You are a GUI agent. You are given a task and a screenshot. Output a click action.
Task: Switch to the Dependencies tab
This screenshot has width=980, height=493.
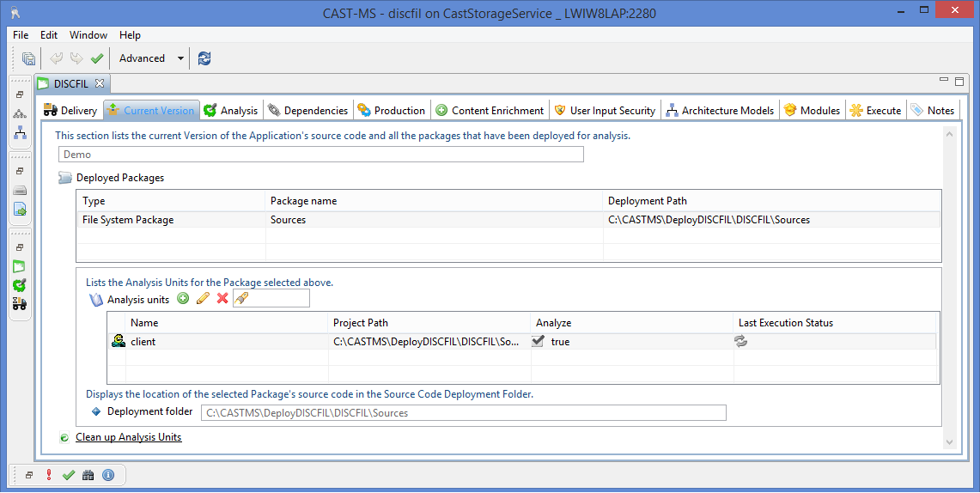click(x=307, y=110)
